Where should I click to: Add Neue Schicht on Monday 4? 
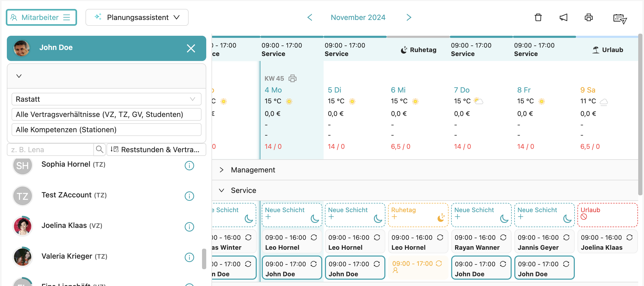pos(268,217)
